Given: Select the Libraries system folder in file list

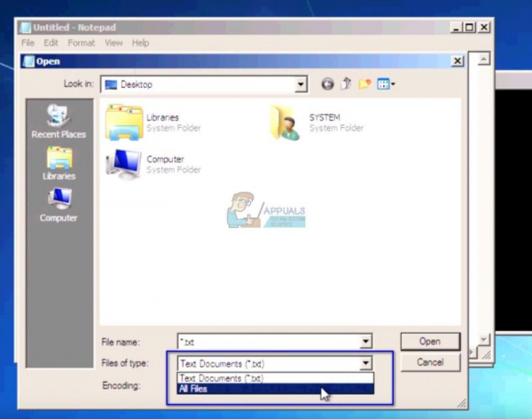Looking at the screenshot, I should click(x=153, y=123).
